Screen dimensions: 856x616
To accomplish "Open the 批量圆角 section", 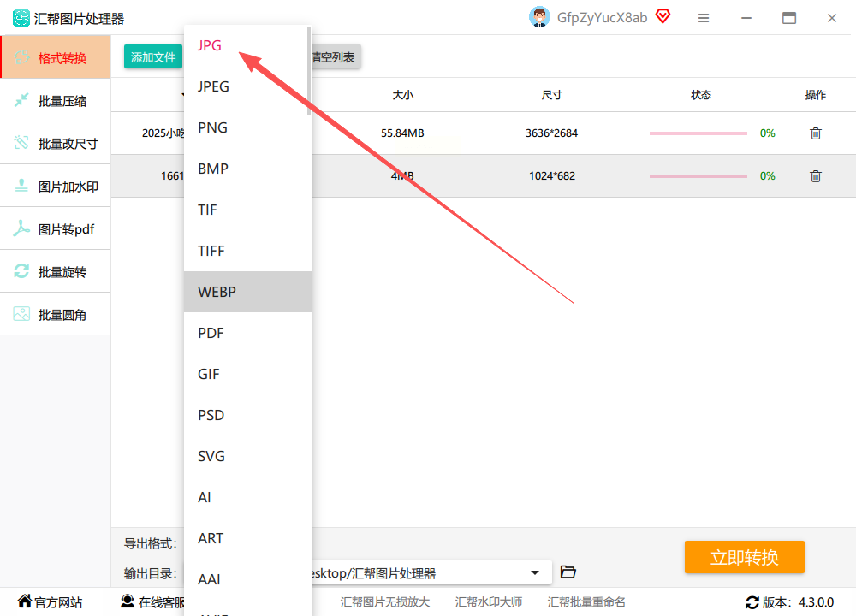I will tap(56, 314).
